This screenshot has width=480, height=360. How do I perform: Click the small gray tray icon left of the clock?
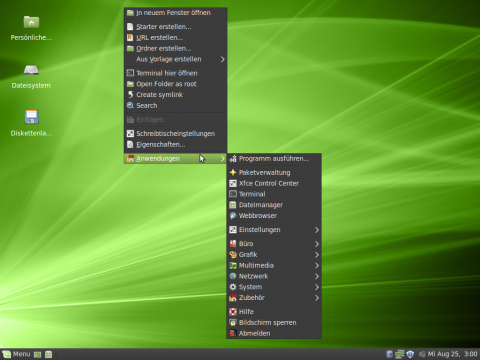click(422, 354)
